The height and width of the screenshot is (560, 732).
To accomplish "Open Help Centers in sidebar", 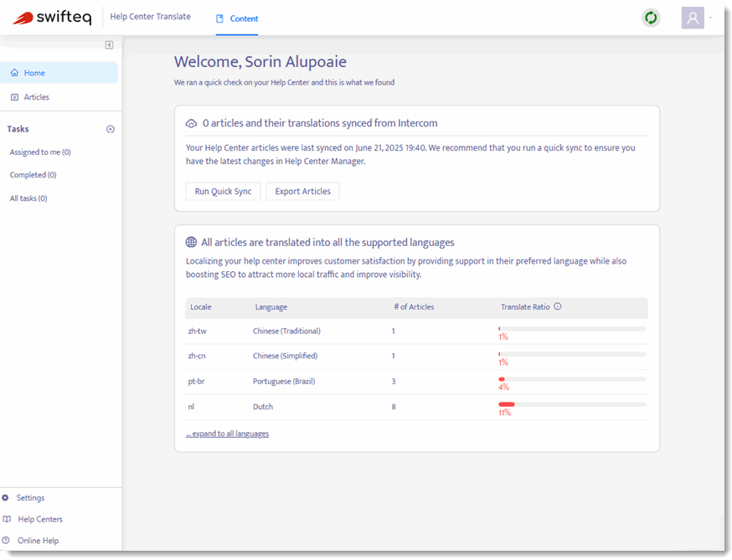I will click(x=40, y=519).
